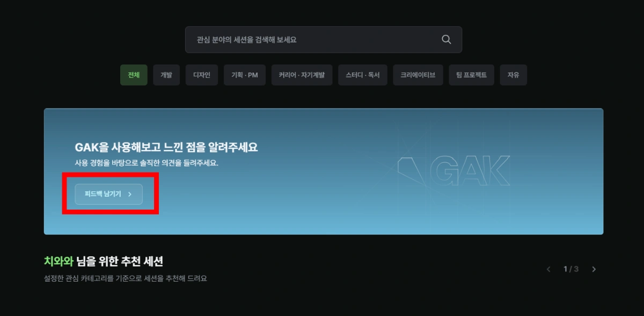Switch to the 기획 · PM category
The image size is (644, 316).
coord(245,75)
